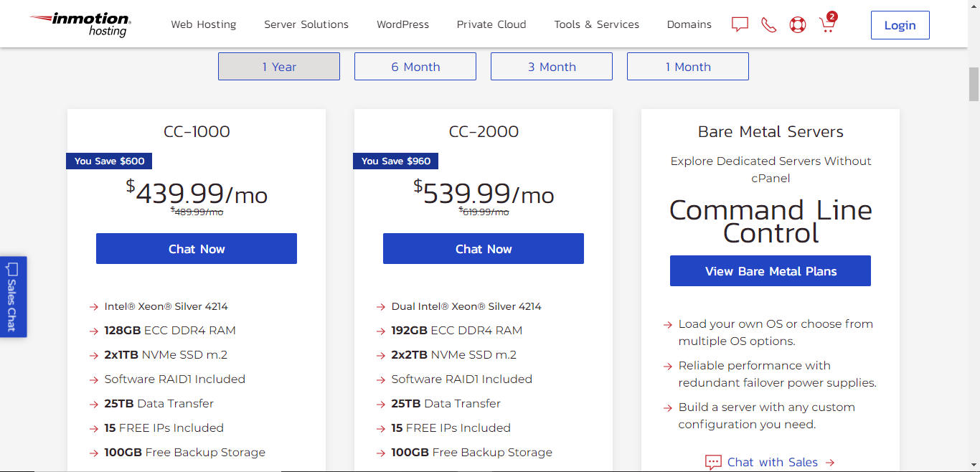Open the Domains menu

tap(689, 24)
